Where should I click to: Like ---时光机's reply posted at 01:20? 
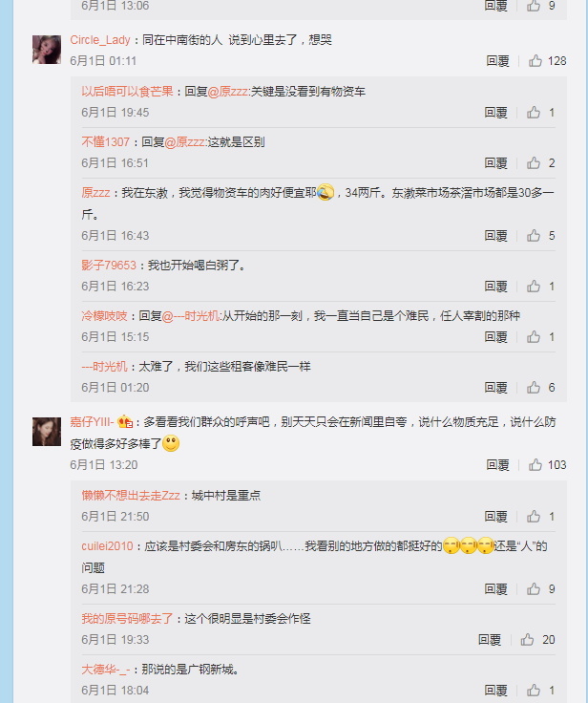[534, 387]
